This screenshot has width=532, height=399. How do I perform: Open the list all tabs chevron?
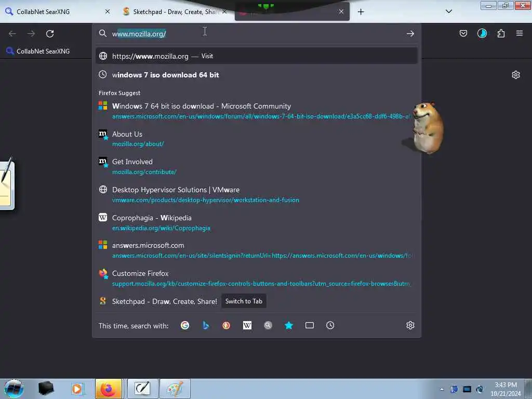click(x=448, y=11)
